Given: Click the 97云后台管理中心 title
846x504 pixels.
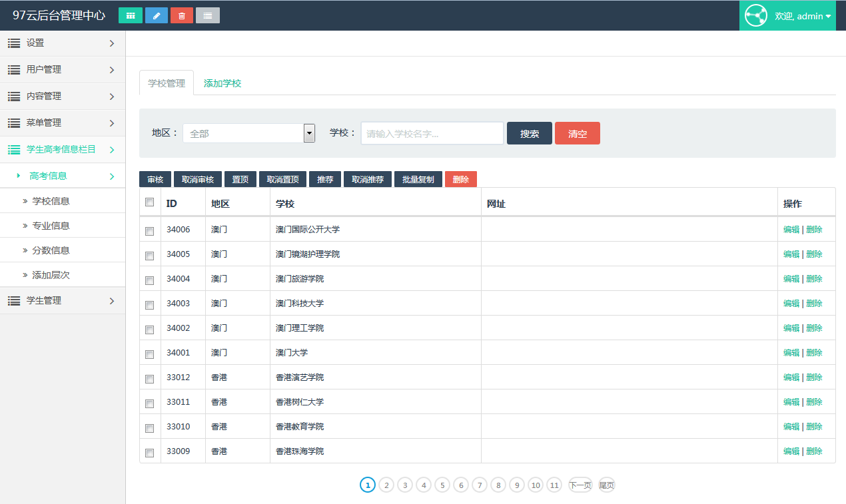Looking at the screenshot, I should [59, 15].
